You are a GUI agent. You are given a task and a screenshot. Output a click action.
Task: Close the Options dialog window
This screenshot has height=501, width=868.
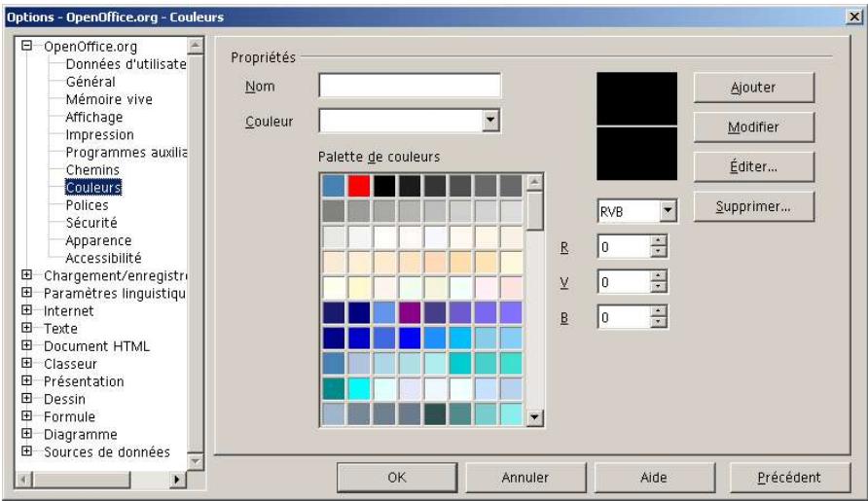click(x=854, y=17)
